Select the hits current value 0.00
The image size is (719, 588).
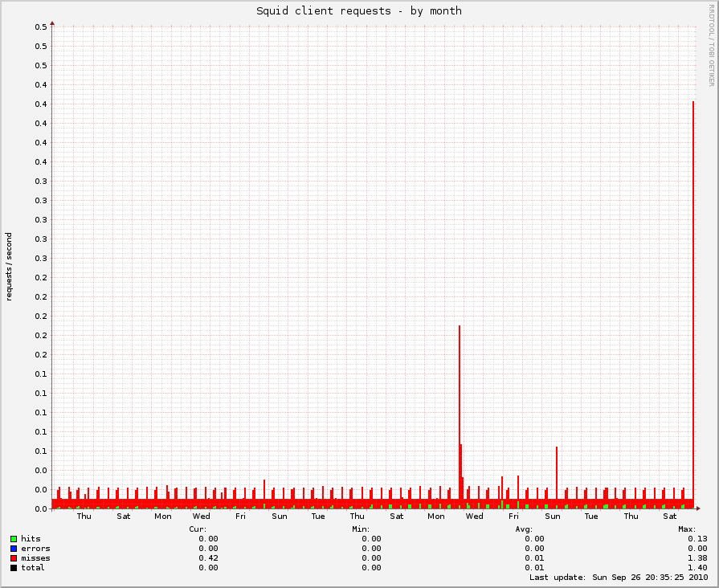click(208, 539)
